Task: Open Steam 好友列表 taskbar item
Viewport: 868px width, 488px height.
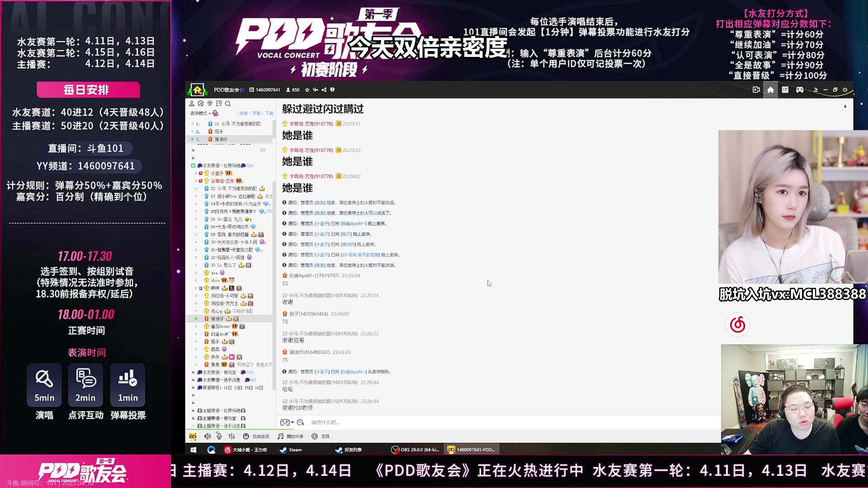Action: 349,450
